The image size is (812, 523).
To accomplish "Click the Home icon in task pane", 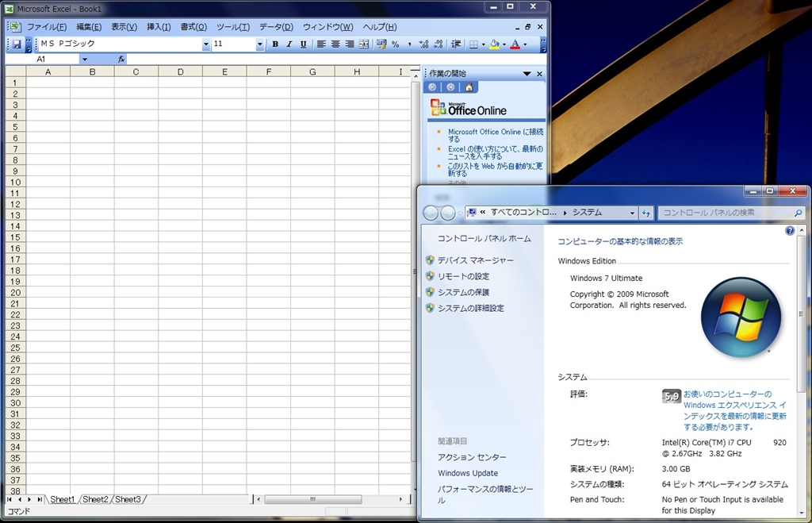I will tap(469, 87).
